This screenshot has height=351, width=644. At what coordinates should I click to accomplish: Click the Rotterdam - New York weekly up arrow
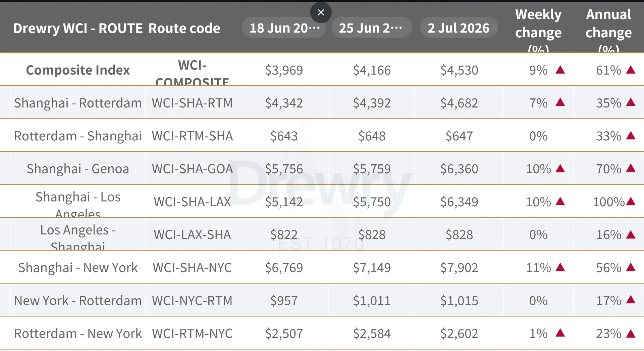pos(560,333)
